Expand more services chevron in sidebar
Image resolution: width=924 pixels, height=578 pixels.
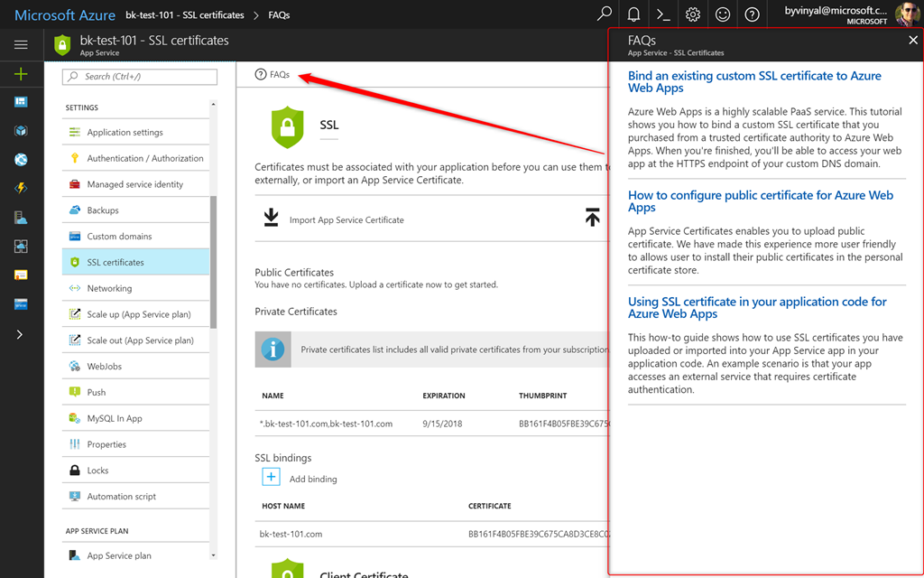(21, 334)
